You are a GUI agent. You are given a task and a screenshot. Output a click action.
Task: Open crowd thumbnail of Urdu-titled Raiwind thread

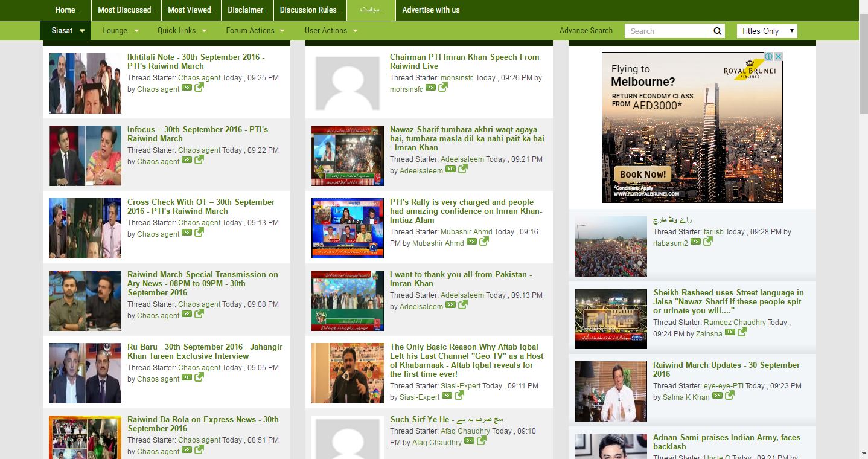point(611,246)
